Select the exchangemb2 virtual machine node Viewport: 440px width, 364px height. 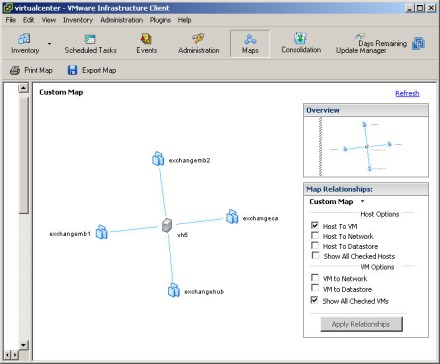[158, 159]
